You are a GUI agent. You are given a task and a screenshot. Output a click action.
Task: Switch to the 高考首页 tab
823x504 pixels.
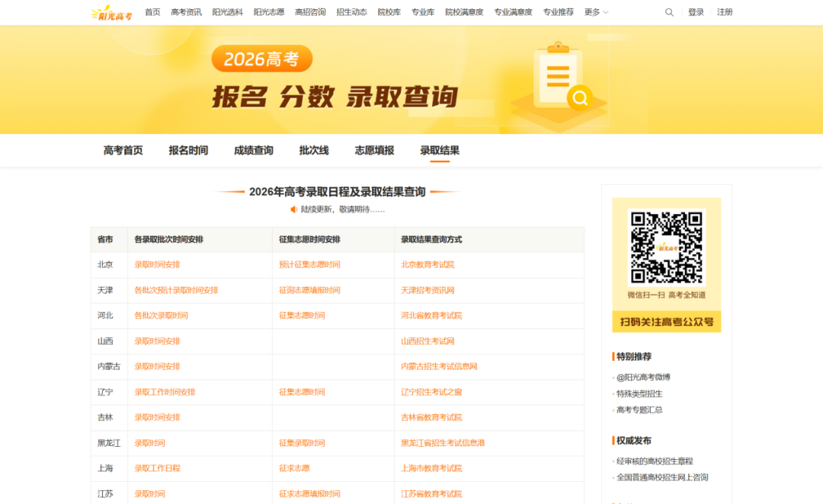point(123,151)
